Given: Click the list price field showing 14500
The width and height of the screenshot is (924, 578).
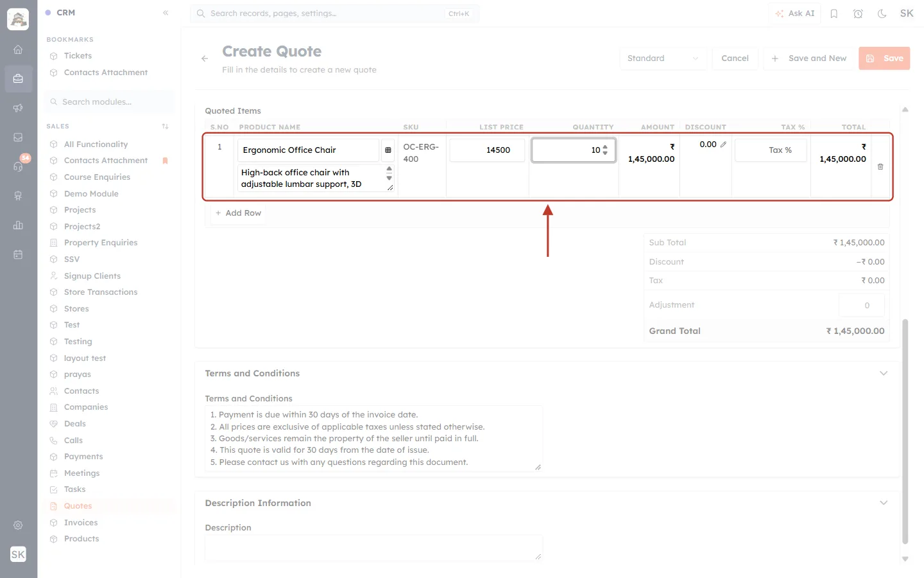Looking at the screenshot, I should (x=487, y=150).
